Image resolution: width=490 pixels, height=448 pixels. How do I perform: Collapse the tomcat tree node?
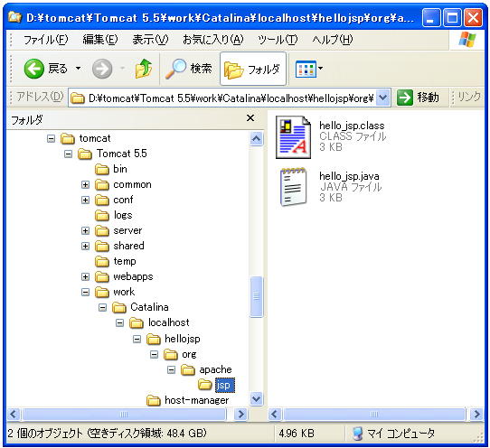(x=51, y=138)
